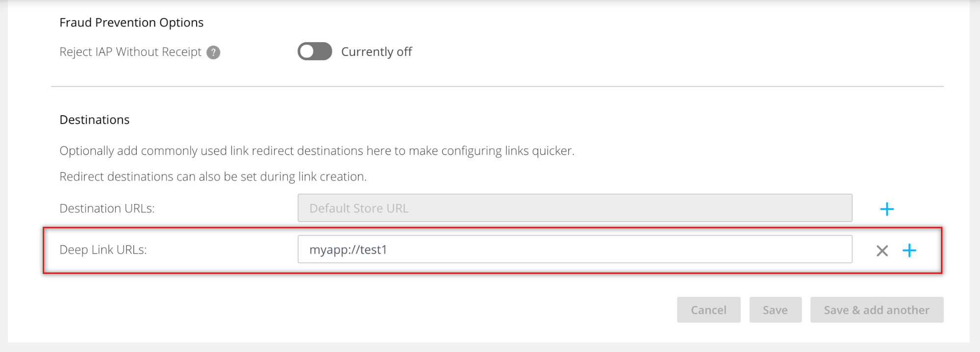Viewport: 980px width, 352px height.
Task: Choose Save & add another
Action: tap(877, 310)
